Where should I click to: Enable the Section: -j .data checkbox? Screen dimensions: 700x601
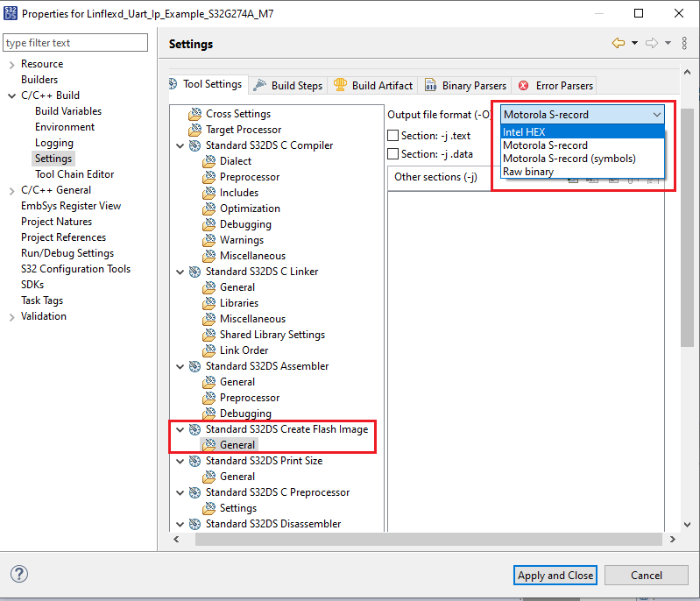point(392,154)
